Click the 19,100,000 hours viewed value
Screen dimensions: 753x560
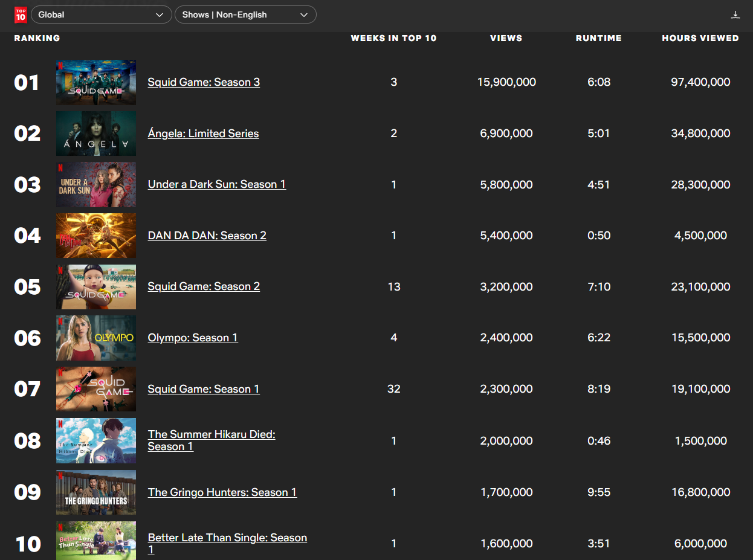(x=700, y=389)
